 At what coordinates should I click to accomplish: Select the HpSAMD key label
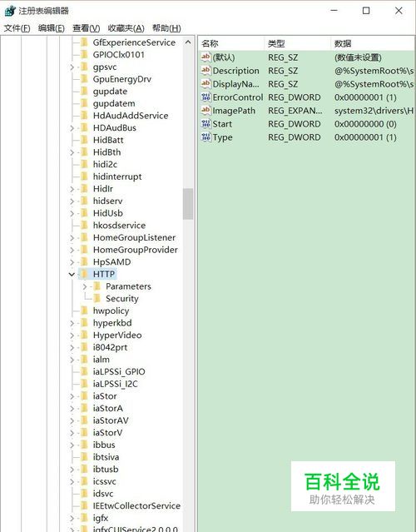point(111,262)
